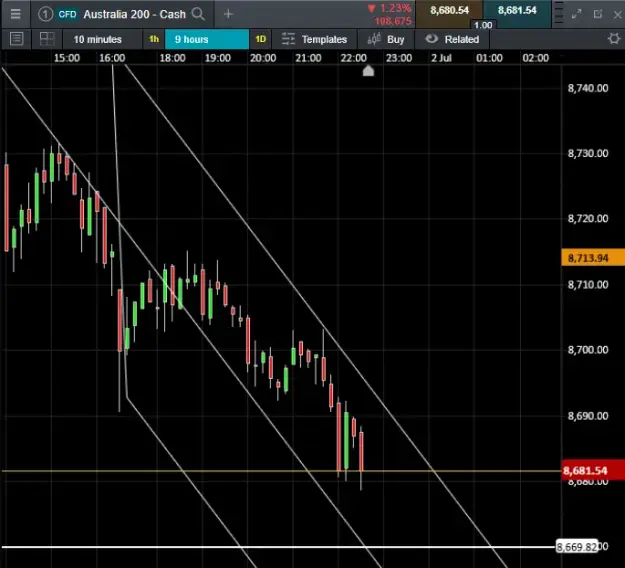Open instrument search magnifier icon

click(198, 14)
